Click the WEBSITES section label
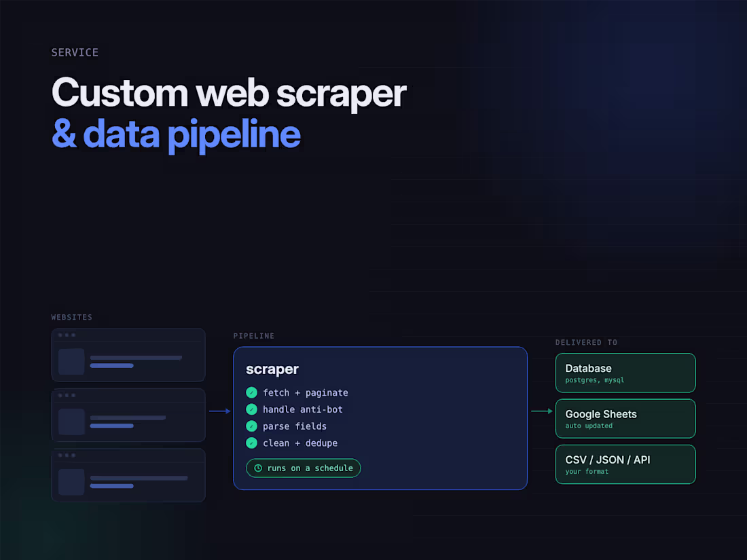Image resolution: width=747 pixels, height=560 pixels. tap(71, 317)
